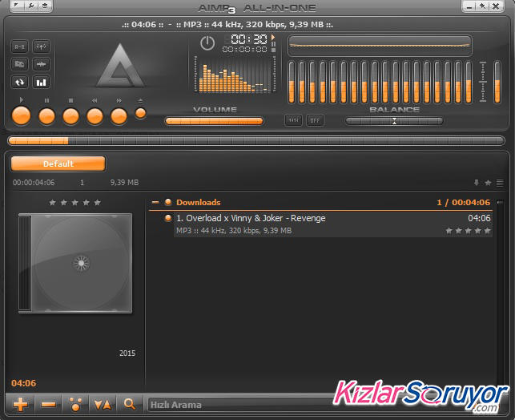Open the sort playlist arrows button
Viewport: 515px width, 420px height.
coord(103,404)
